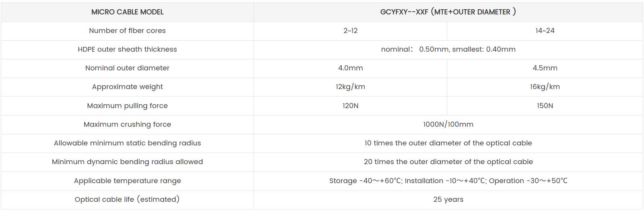Click the 25 years cable life value
644x211 pixels.
click(448, 199)
